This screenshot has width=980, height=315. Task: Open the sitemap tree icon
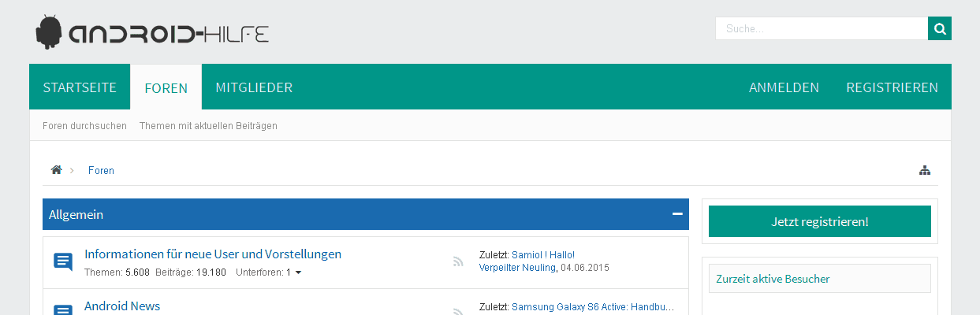[x=925, y=170]
